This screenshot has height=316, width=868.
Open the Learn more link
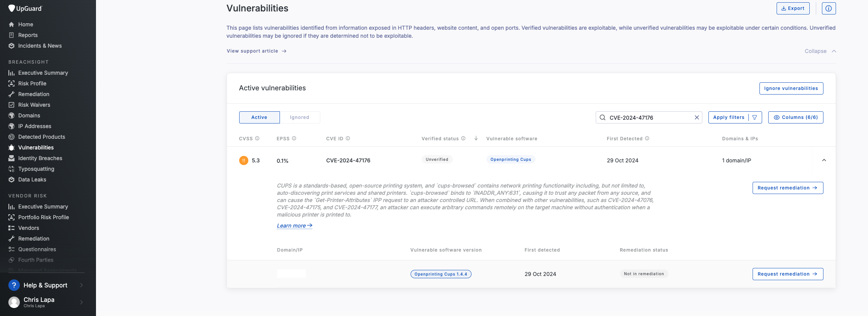point(295,226)
